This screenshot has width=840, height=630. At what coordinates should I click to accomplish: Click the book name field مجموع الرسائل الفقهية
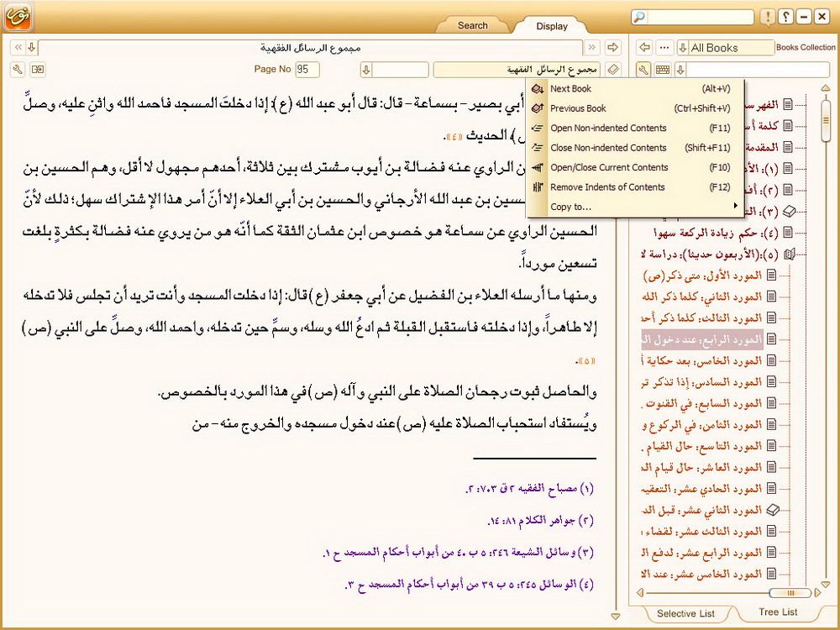(517, 69)
